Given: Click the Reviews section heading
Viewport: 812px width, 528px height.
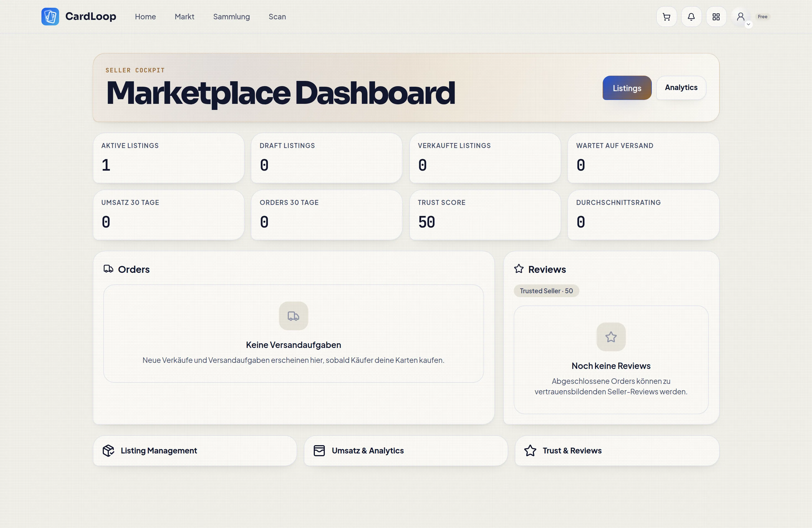Looking at the screenshot, I should 547,270.
